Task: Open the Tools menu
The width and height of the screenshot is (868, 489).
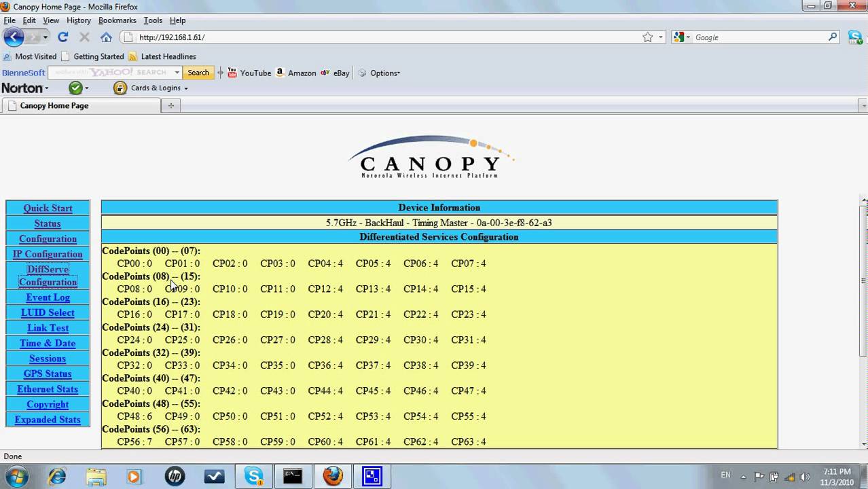Action: pos(153,20)
